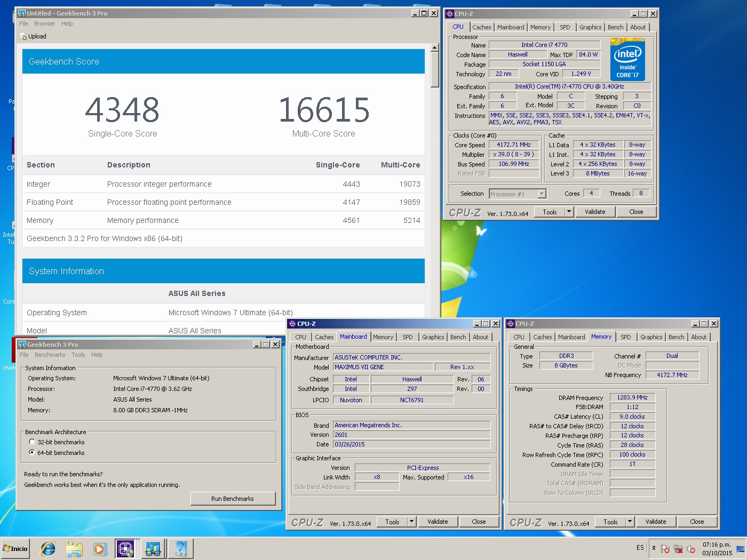This screenshot has height=560, width=747.
Task: Click the Untitled Geekbench window title icon
Action: (22, 13)
